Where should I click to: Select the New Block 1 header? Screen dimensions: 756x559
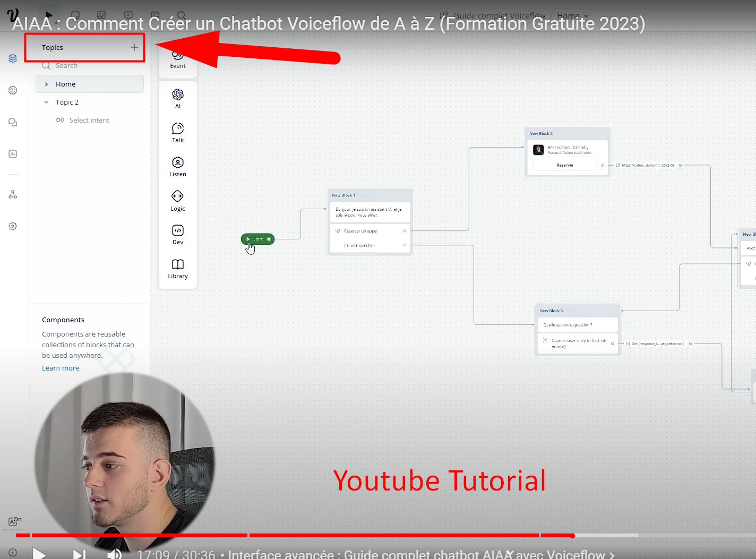coord(370,195)
